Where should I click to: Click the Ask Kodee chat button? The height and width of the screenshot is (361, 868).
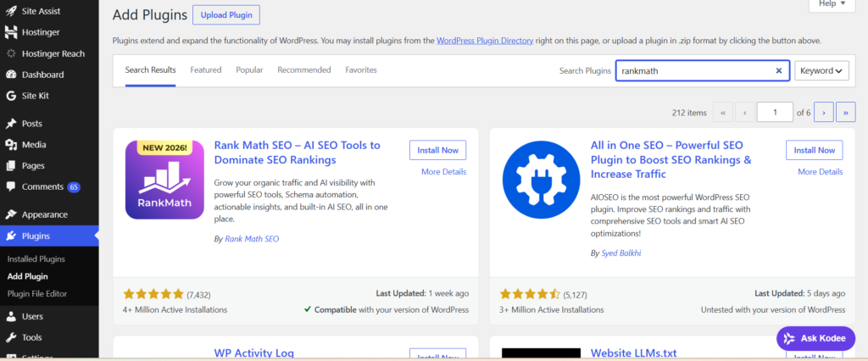point(815,338)
